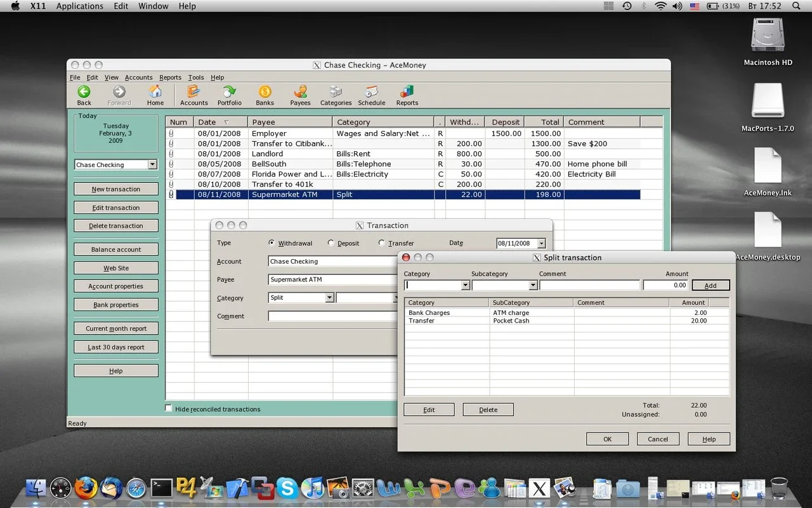Open Subcategory dropdown in Split transaction dialog
This screenshot has height=508, width=812.
click(533, 285)
